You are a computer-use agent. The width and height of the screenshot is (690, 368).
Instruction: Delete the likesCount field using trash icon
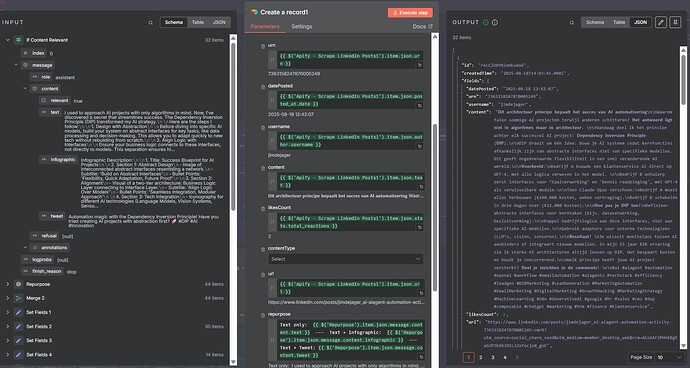pyautogui.click(x=263, y=208)
